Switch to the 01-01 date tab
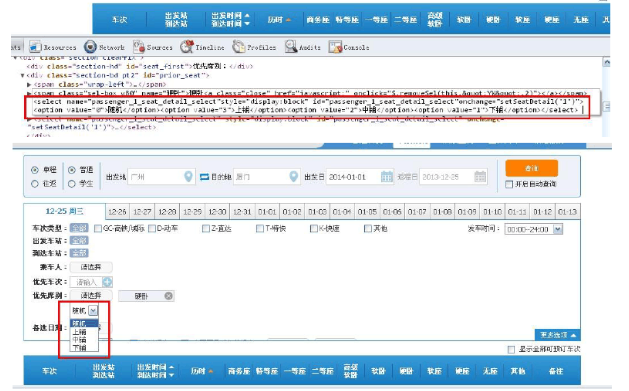The image size is (629, 391). [267, 212]
